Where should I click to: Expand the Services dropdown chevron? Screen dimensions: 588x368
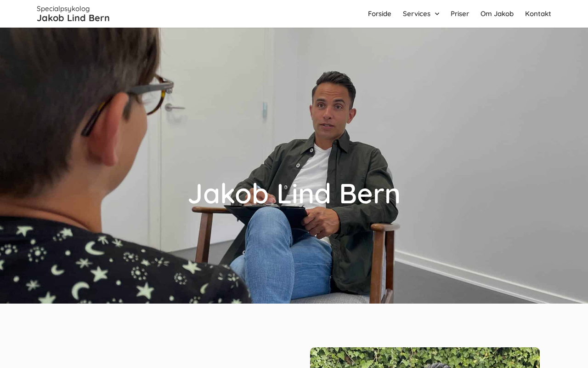(x=437, y=14)
